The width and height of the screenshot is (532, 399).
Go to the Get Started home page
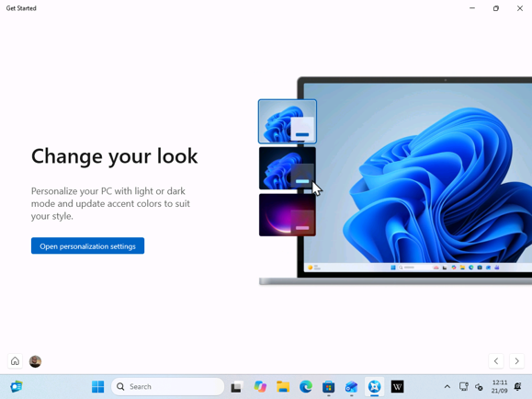click(x=15, y=361)
